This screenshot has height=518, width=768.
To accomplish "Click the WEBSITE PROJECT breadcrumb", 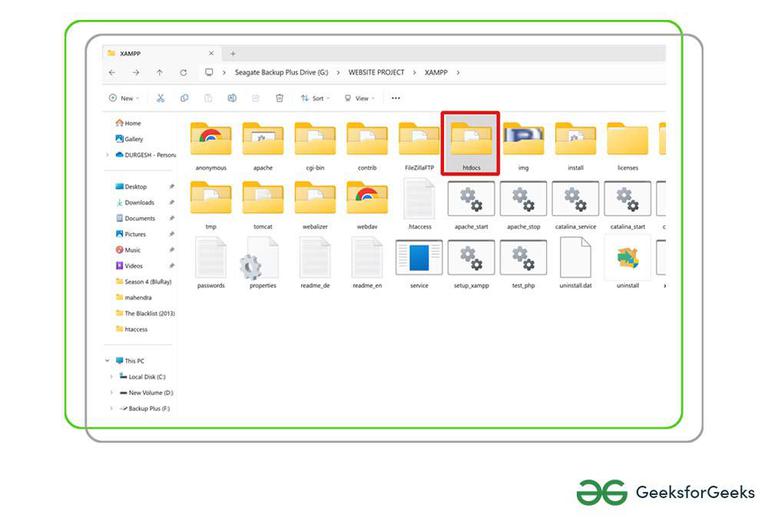I will (x=376, y=72).
